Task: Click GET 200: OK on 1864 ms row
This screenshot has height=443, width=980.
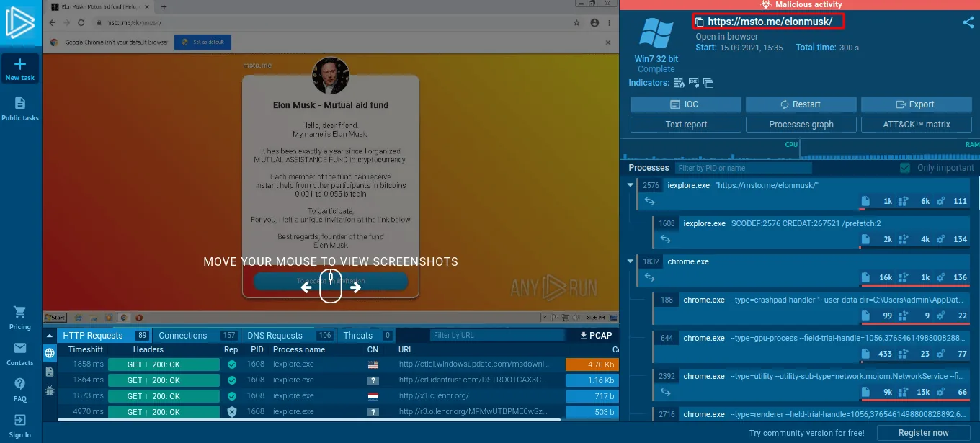Action: click(x=164, y=380)
